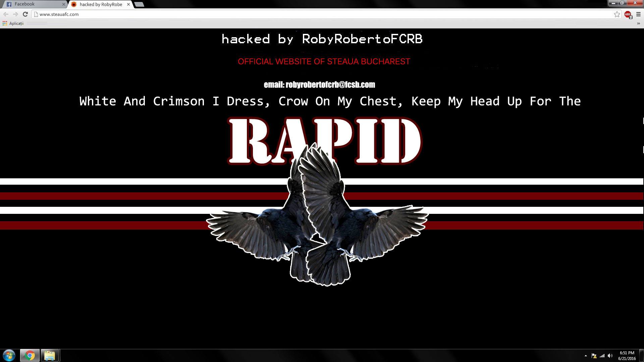Open the Action Center flag icon
Viewport: 644px width, 362px height.
594,356
